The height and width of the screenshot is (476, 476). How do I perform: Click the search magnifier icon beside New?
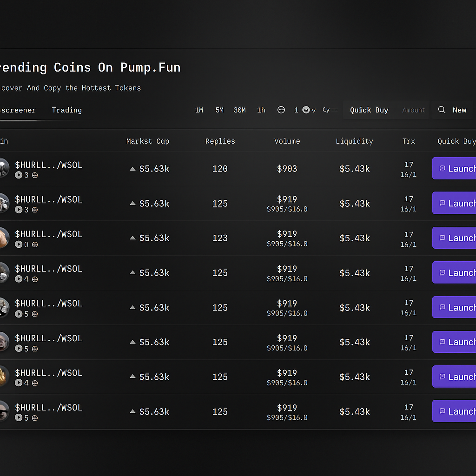coord(442,110)
